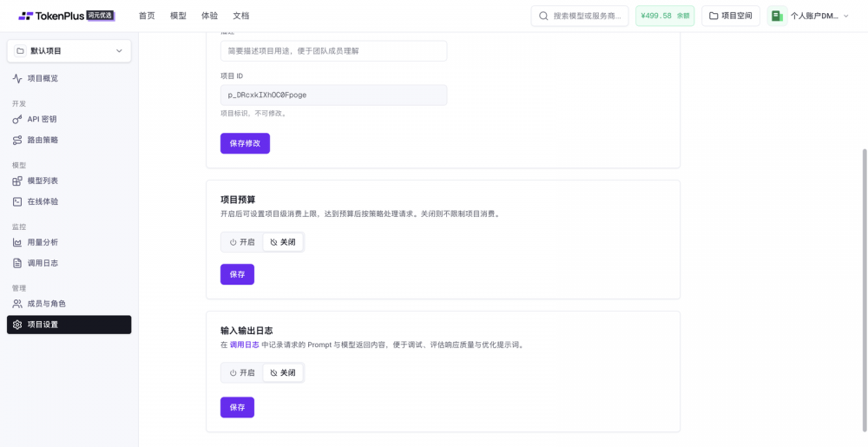Click the 调用日志 document icon

[x=17, y=263]
